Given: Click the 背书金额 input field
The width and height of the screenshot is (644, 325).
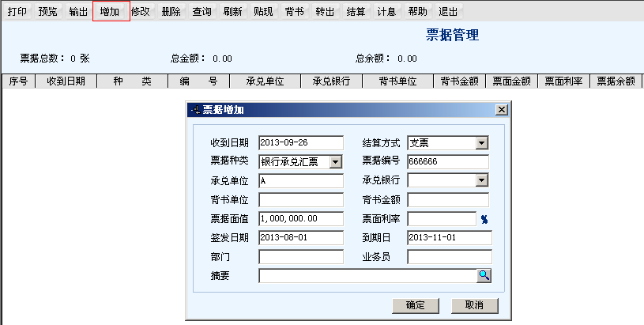Looking at the screenshot, I should [448, 200].
